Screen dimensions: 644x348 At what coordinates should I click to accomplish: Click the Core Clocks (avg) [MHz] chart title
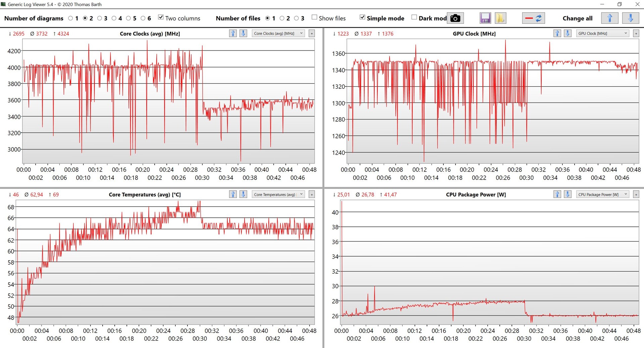(x=150, y=34)
